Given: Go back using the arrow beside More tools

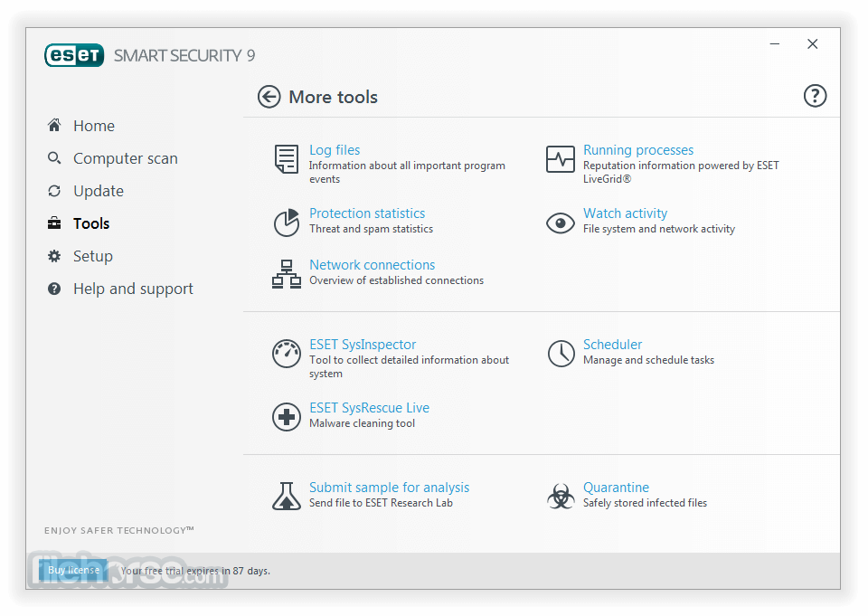Looking at the screenshot, I should pyautogui.click(x=269, y=97).
